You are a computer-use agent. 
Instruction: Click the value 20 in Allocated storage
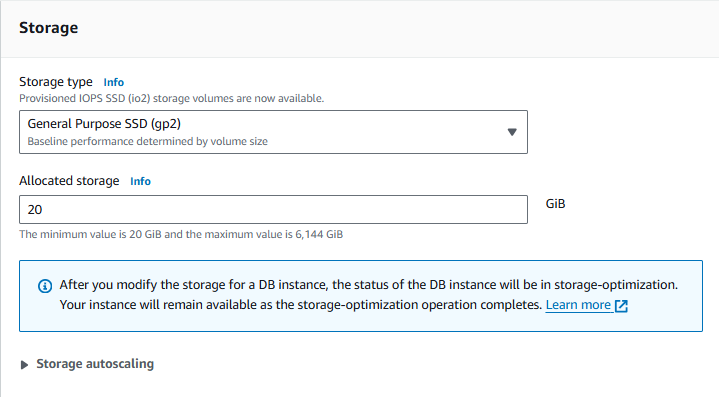tap(35, 210)
